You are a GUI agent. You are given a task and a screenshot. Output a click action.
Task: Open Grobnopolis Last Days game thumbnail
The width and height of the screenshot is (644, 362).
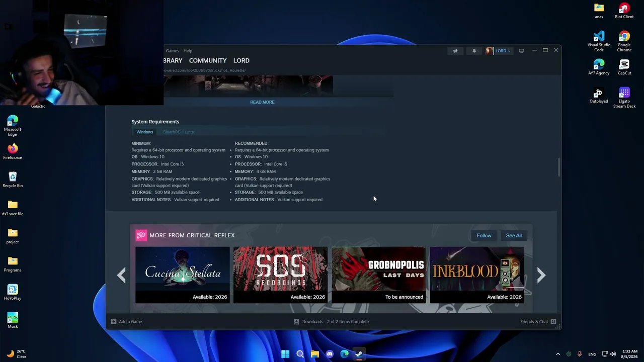coord(379,275)
